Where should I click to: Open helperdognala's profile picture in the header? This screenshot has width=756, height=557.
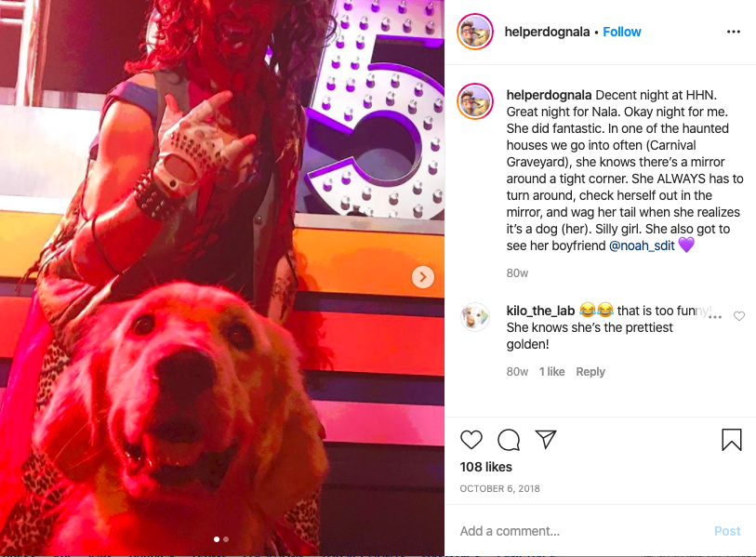click(475, 32)
